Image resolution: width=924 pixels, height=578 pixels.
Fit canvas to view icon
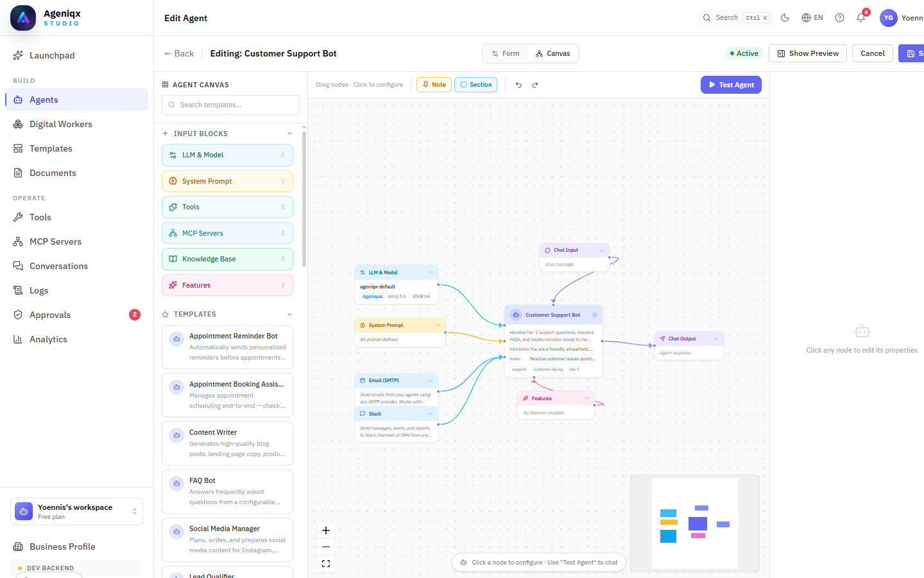pos(326,564)
